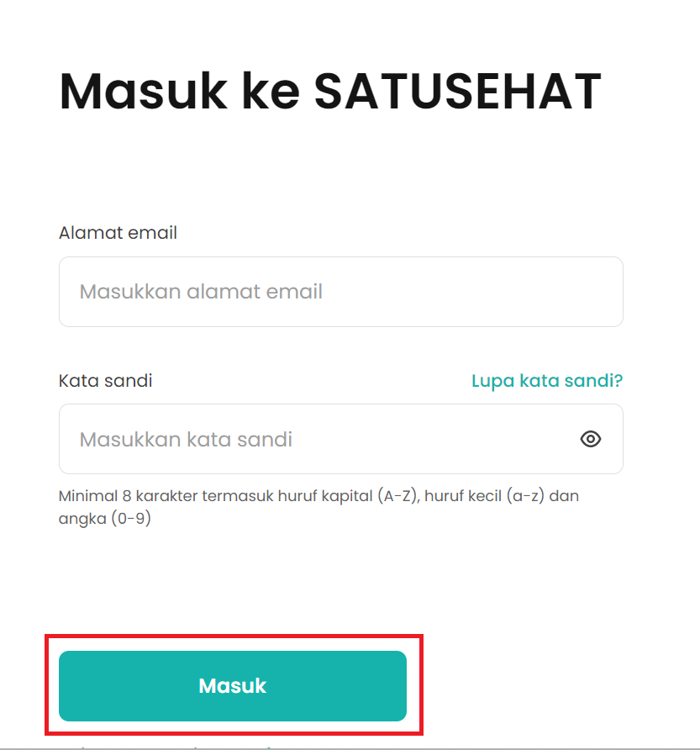Open the Lupa kata sandi link
Screen dimensions: 700x750
pos(547,381)
